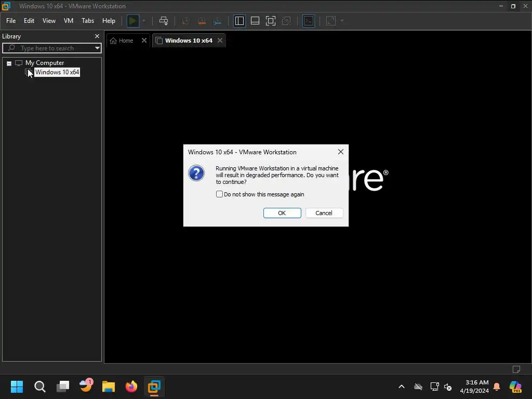Open the File menu
The width and height of the screenshot is (532, 399).
11,21
